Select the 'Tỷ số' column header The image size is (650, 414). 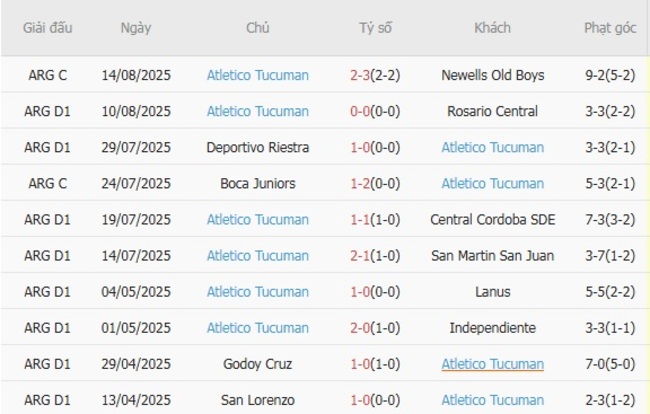375,28
